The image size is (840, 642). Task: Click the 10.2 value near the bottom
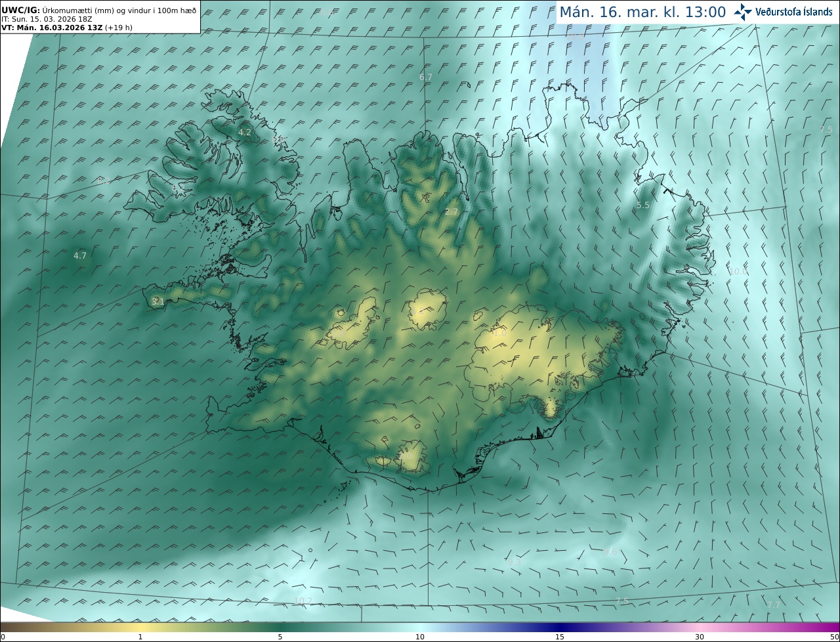303,601
